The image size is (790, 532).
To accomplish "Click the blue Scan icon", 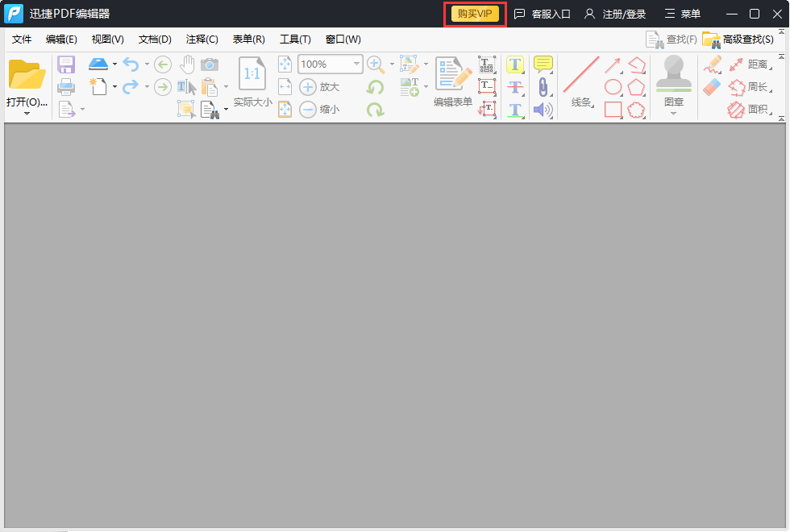I will [x=98, y=64].
